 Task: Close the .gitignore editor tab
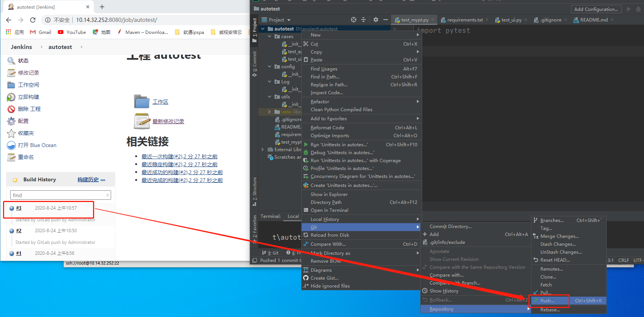tap(566, 20)
